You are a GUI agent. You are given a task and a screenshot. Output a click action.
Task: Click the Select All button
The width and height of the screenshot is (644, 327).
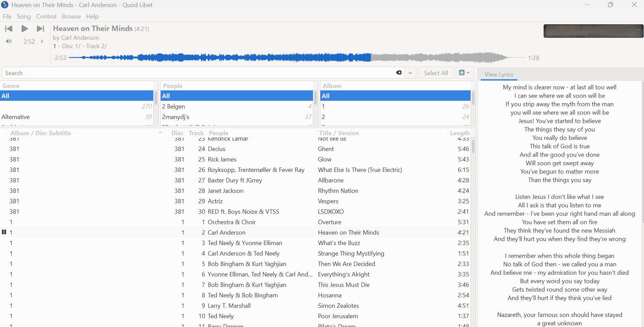click(436, 73)
